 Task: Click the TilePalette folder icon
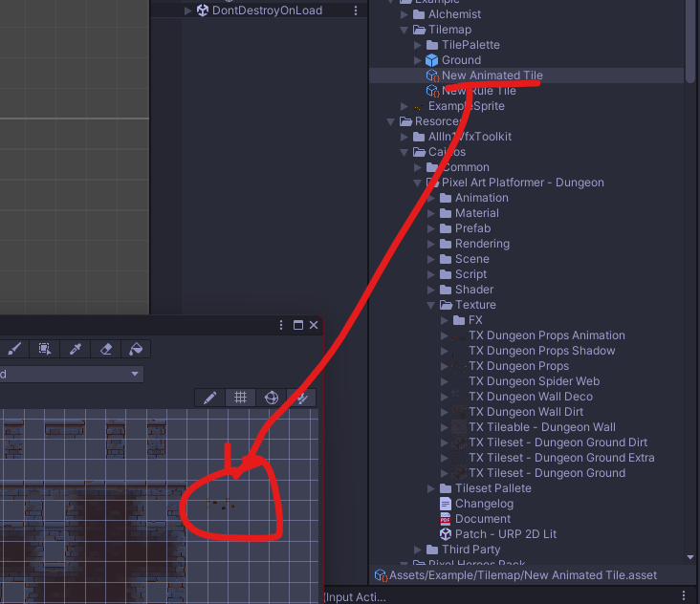click(x=432, y=45)
